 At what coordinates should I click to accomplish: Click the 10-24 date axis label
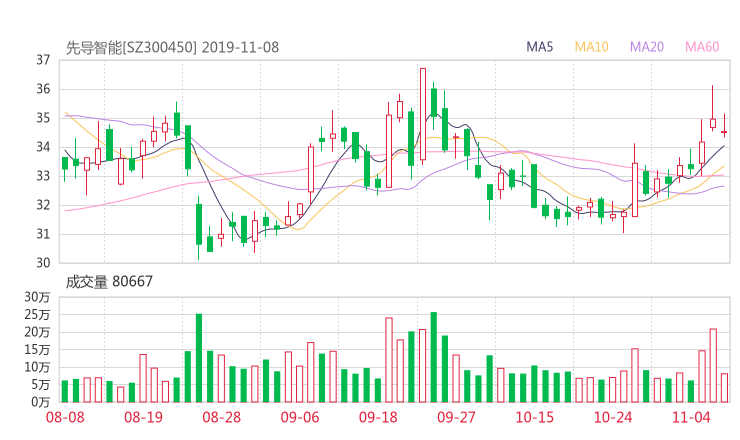coord(613,417)
